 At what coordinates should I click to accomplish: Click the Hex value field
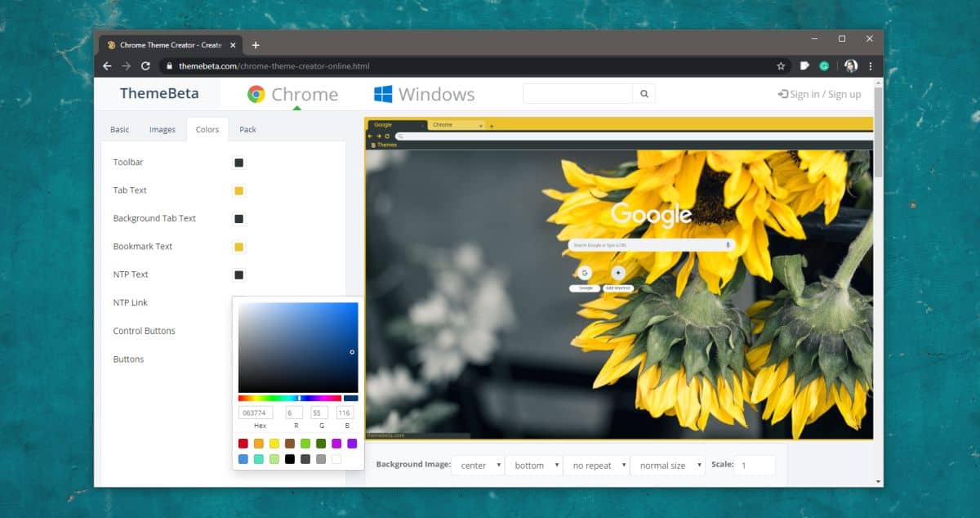click(256, 413)
